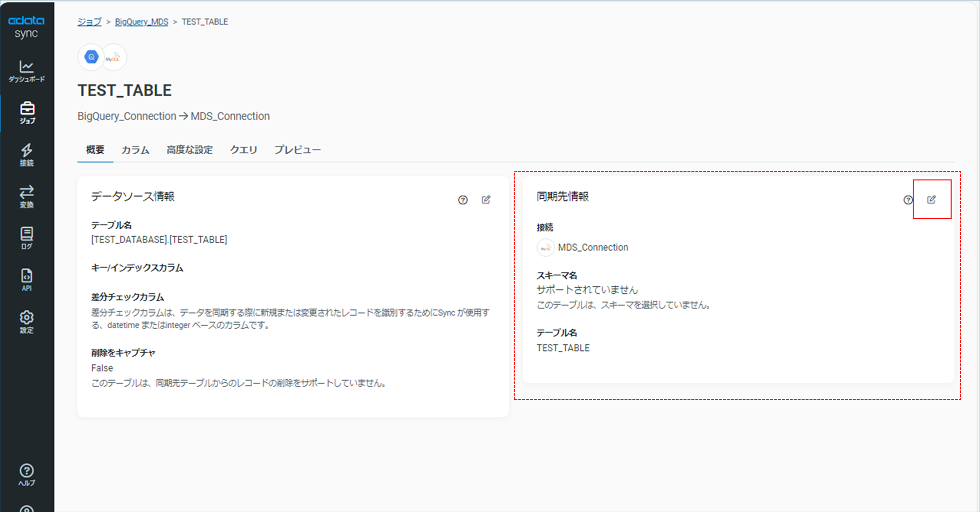The height and width of the screenshot is (512, 980).
Task: Click MySQL icon beside MDS_Connection
Action: pos(545,247)
